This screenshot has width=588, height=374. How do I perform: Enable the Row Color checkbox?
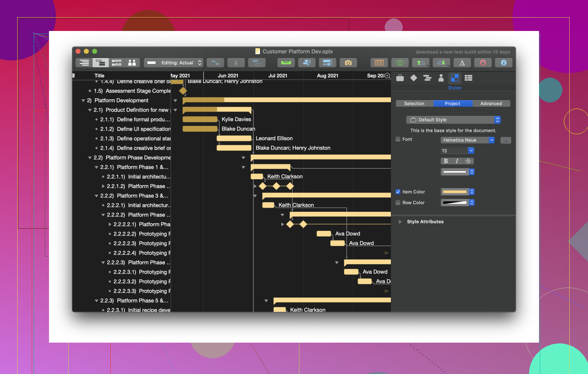[398, 203]
